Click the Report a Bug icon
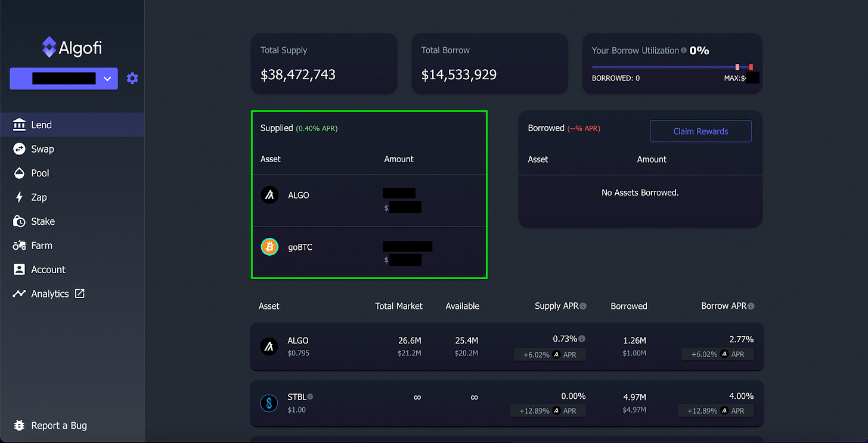The image size is (868, 443). 20,425
